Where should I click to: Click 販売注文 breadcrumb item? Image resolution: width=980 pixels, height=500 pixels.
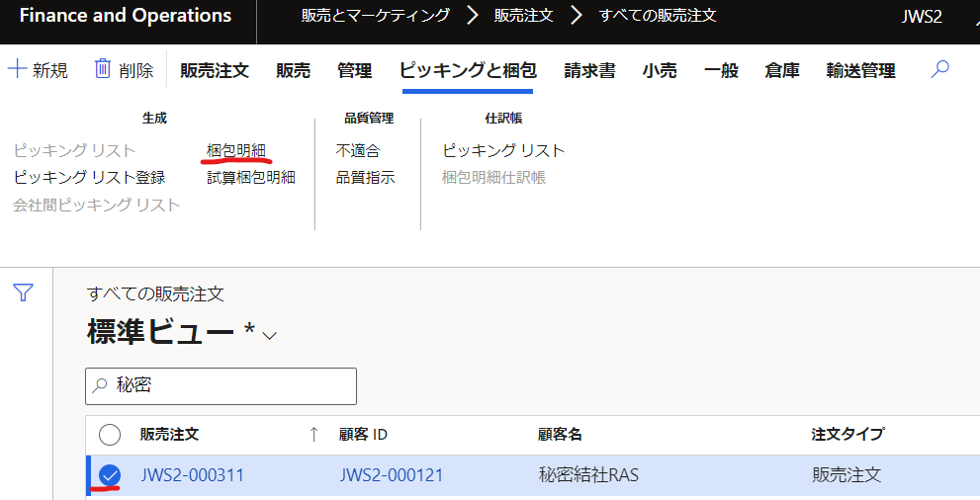[x=524, y=16]
